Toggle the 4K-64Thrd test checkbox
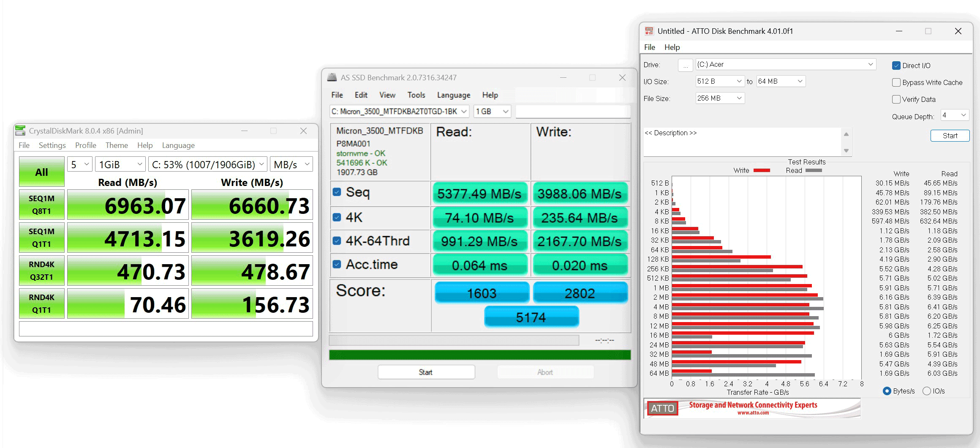 (x=337, y=240)
